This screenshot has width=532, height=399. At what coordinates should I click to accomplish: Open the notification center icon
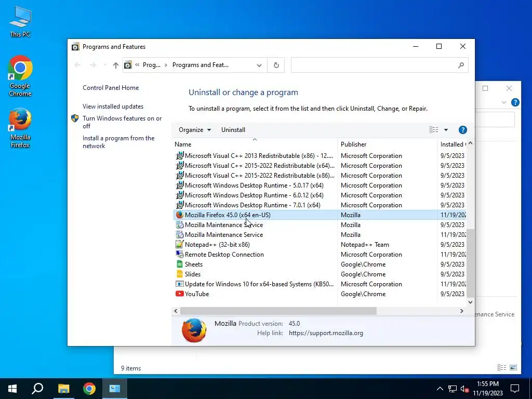pyautogui.click(x=515, y=389)
